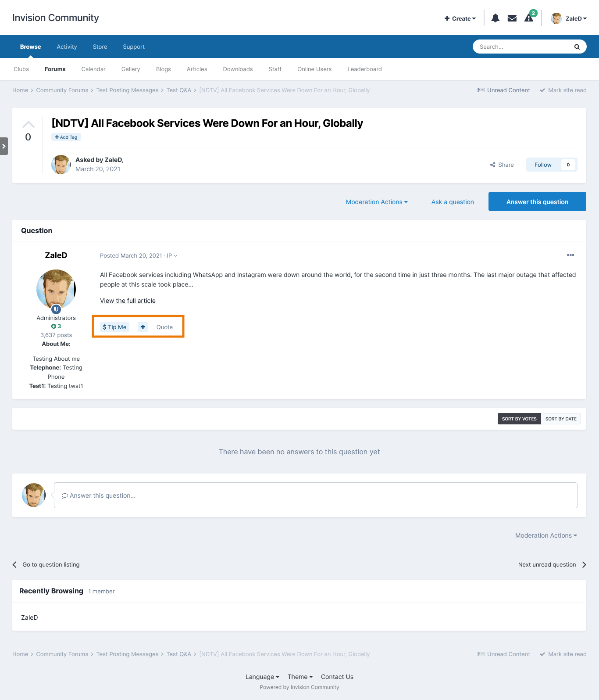Switch to the Browse tab
This screenshot has height=700, width=599.
30,47
